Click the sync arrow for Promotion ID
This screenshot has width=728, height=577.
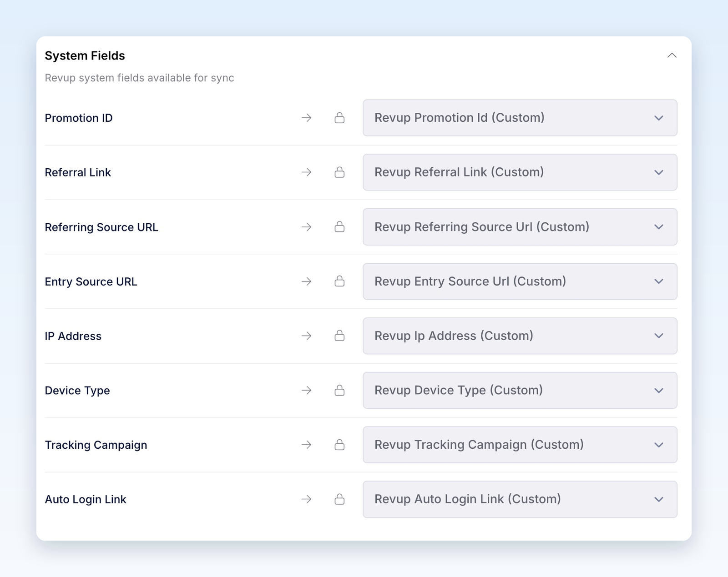click(x=307, y=118)
